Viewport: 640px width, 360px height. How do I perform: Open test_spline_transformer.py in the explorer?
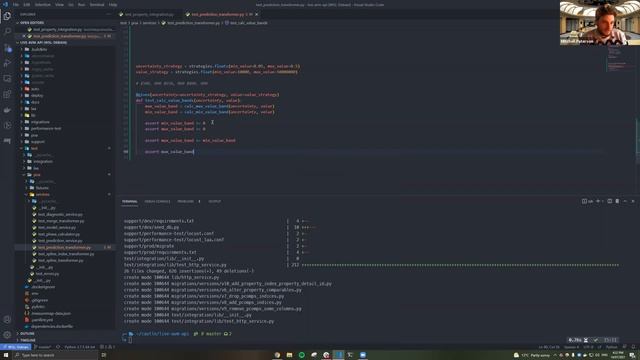tap(60, 260)
